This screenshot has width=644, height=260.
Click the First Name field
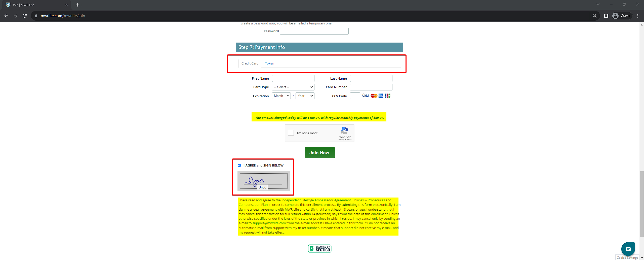pyautogui.click(x=293, y=78)
